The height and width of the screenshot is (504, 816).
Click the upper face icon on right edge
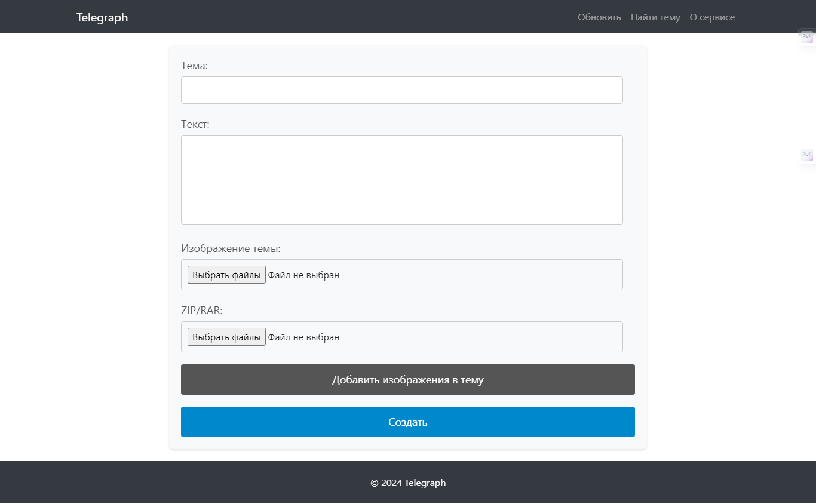807,37
